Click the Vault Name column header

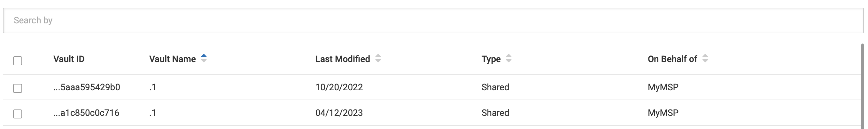tap(172, 59)
